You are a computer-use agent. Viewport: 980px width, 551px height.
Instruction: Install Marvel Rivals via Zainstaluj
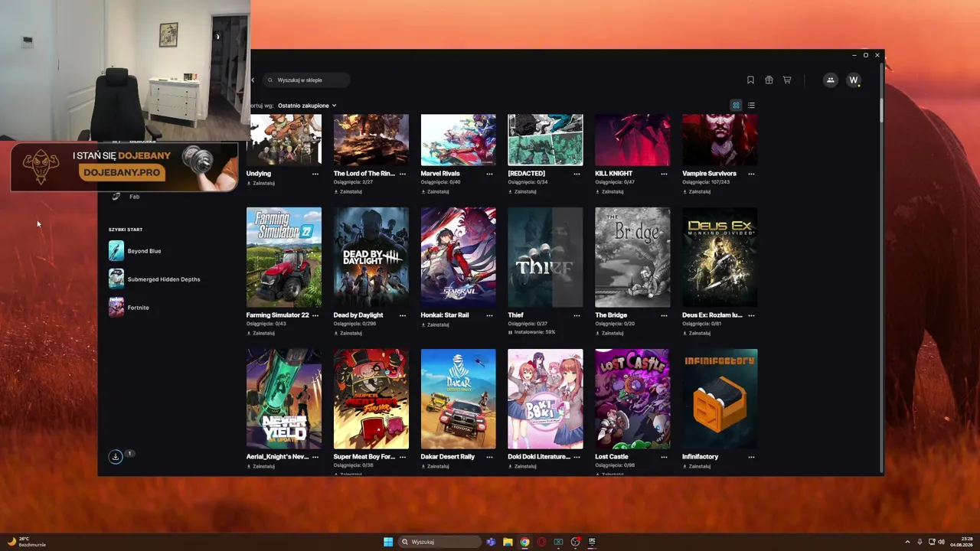click(x=436, y=191)
